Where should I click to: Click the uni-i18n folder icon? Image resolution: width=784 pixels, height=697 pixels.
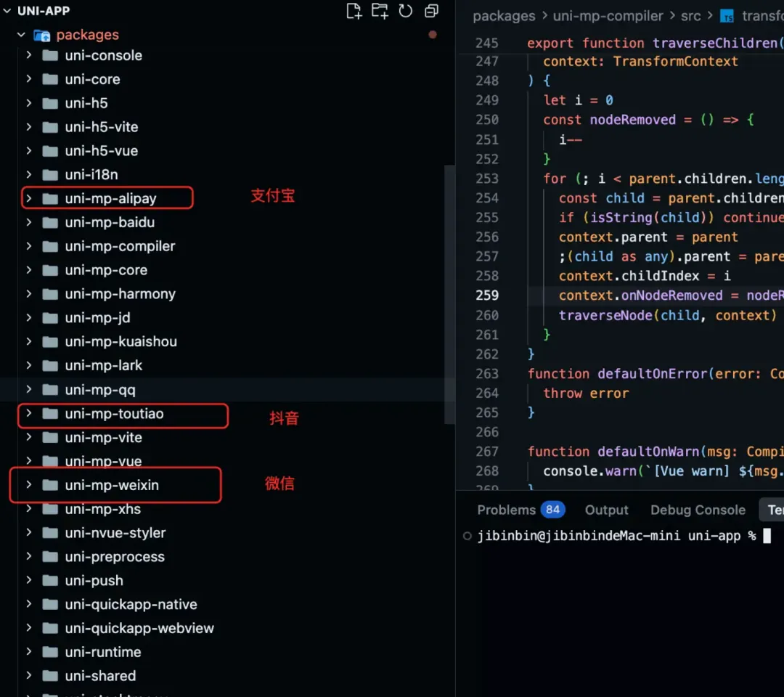[x=50, y=174]
